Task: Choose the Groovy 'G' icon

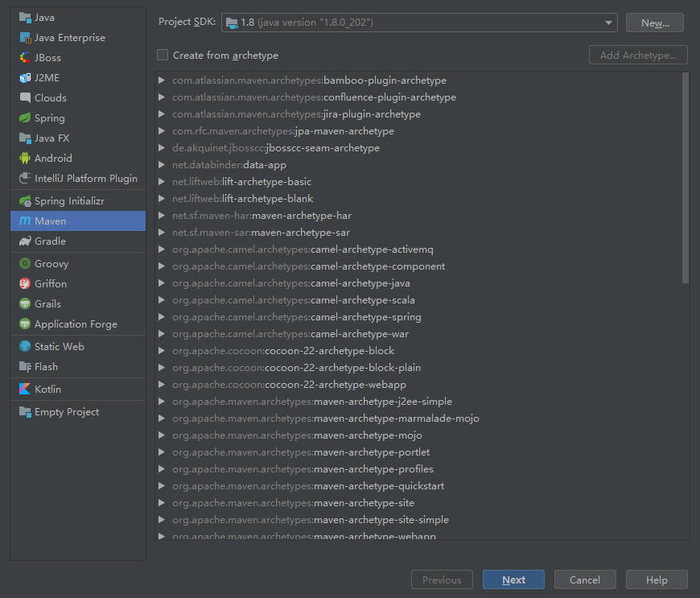Action: [25, 263]
